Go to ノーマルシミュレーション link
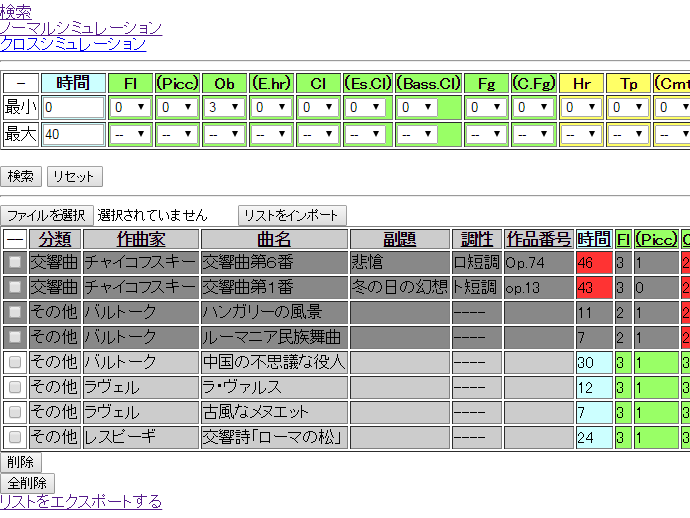Viewport: 690px width, 518px height. (81, 28)
